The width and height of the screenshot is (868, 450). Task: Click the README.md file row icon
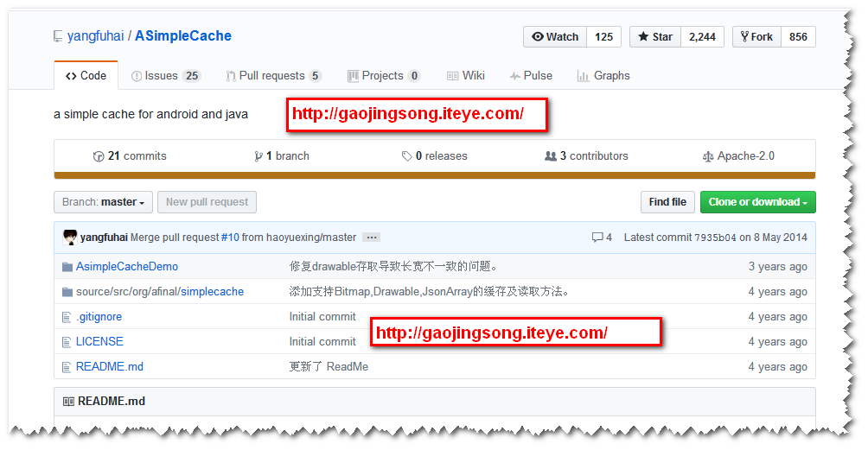(x=67, y=367)
